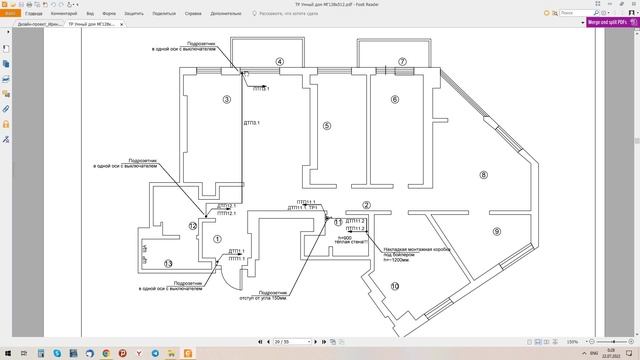Open the Поделиться ribbon tab
Screen dimensions: 640x360
[164, 13]
